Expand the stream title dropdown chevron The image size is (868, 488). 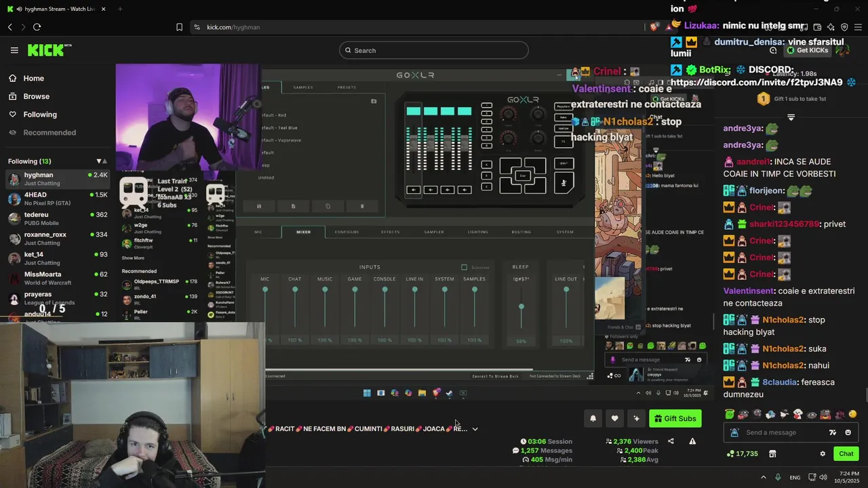[x=475, y=428]
